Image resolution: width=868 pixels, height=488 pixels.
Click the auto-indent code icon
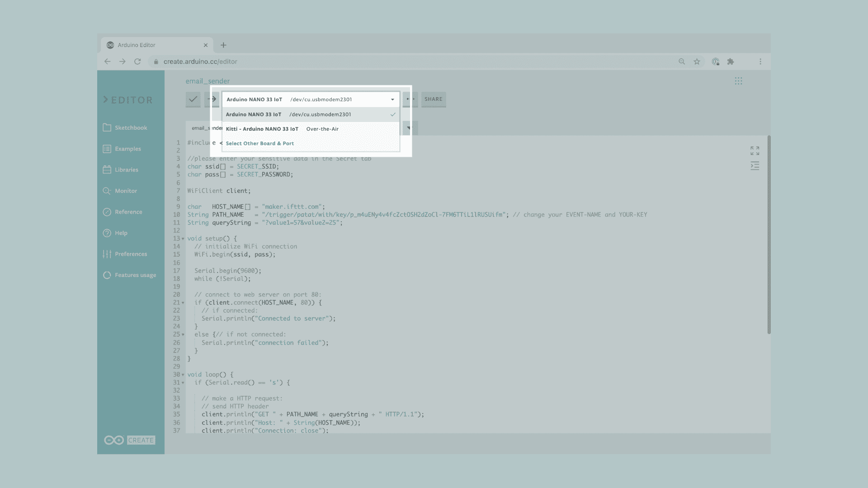click(x=755, y=166)
